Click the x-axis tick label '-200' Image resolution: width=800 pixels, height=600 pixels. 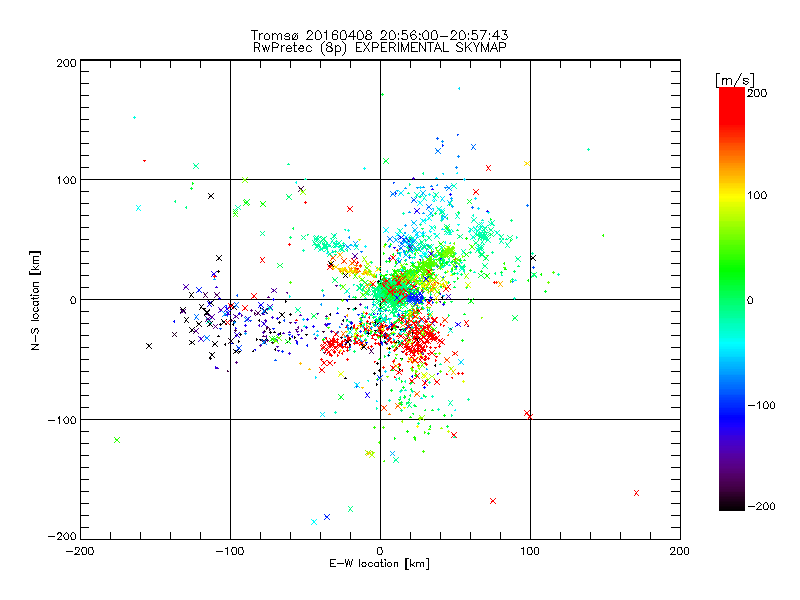80,551
